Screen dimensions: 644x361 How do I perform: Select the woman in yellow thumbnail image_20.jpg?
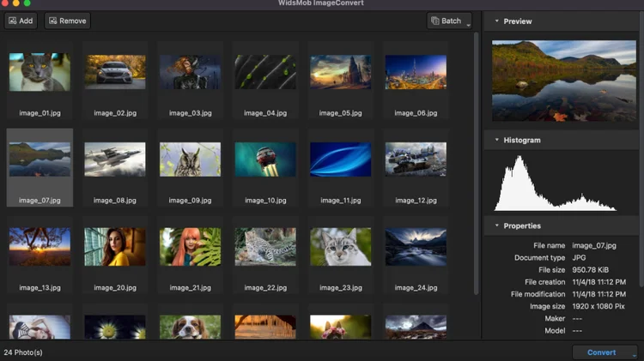(x=115, y=247)
